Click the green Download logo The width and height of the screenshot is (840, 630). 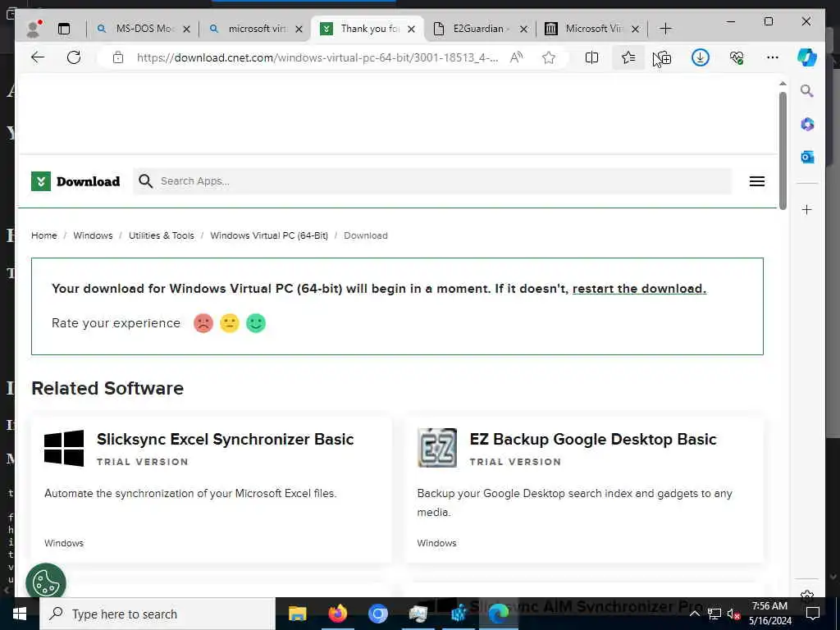[75, 181]
